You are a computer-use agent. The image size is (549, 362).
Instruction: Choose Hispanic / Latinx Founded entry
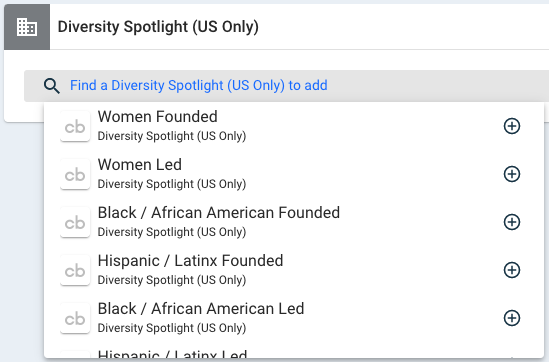[294, 270]
